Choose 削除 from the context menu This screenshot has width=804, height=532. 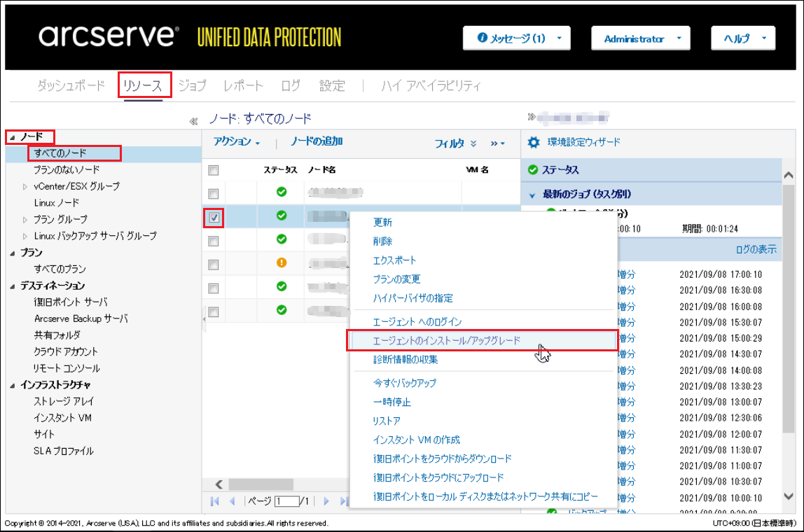pyautogui.click(x=382, y=241)
